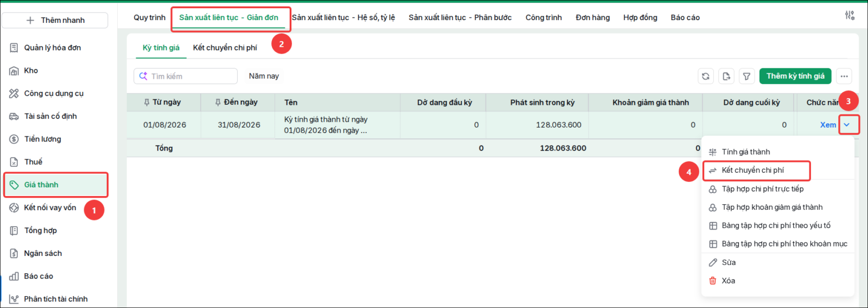Screen dimensions: 868x308
Task: Switch to Sản xuất liên tục - Giản đơn tab
Action: (x=229, y=17)
